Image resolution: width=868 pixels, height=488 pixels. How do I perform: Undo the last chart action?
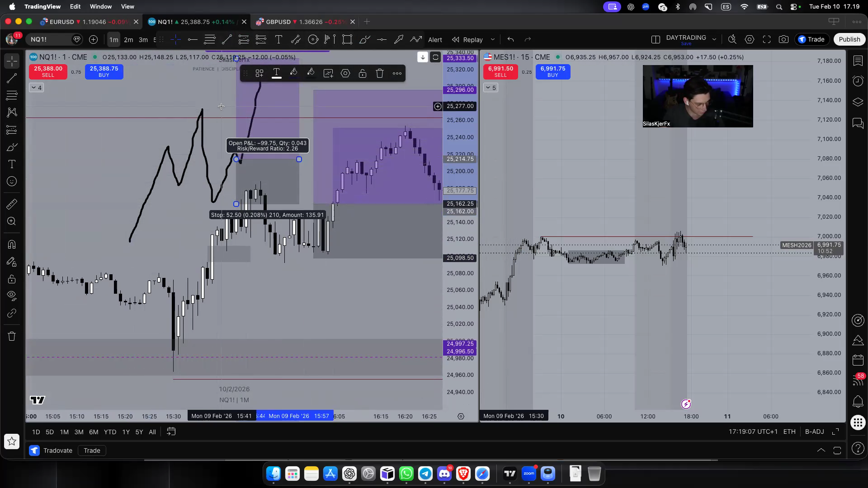coord(510,40)
